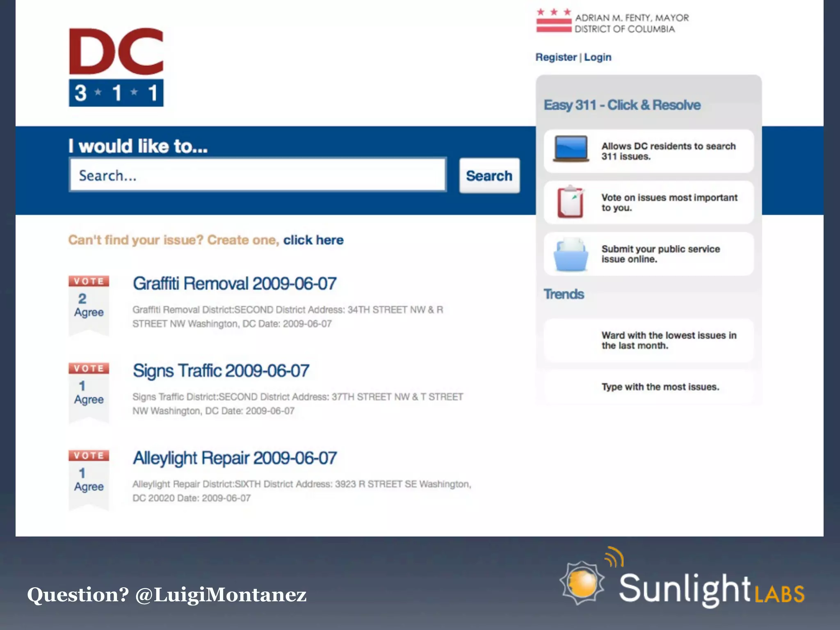Open the Register link
The height and width of the screenshot is (630, 840).
point(556,57)
